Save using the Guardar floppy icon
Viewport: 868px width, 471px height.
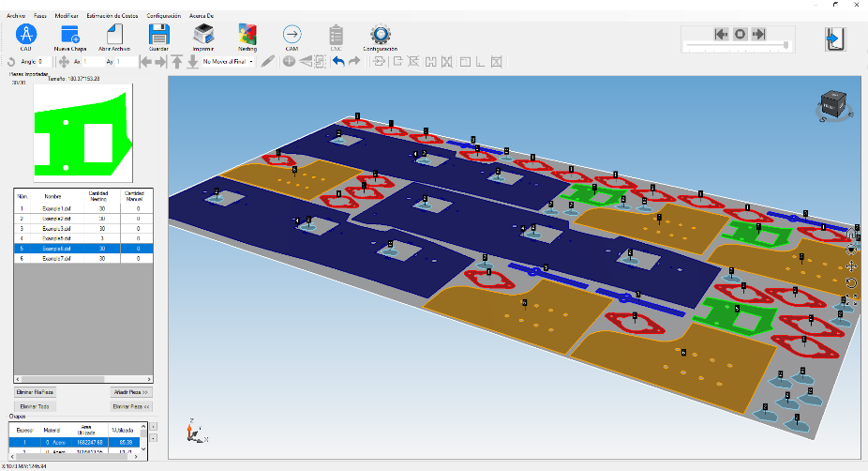158,35
